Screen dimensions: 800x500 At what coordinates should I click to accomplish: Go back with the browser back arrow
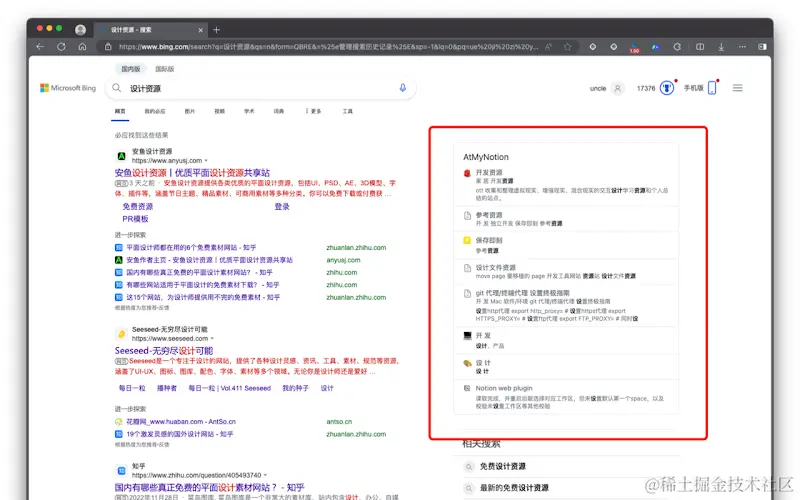click(x=40, y=46)
